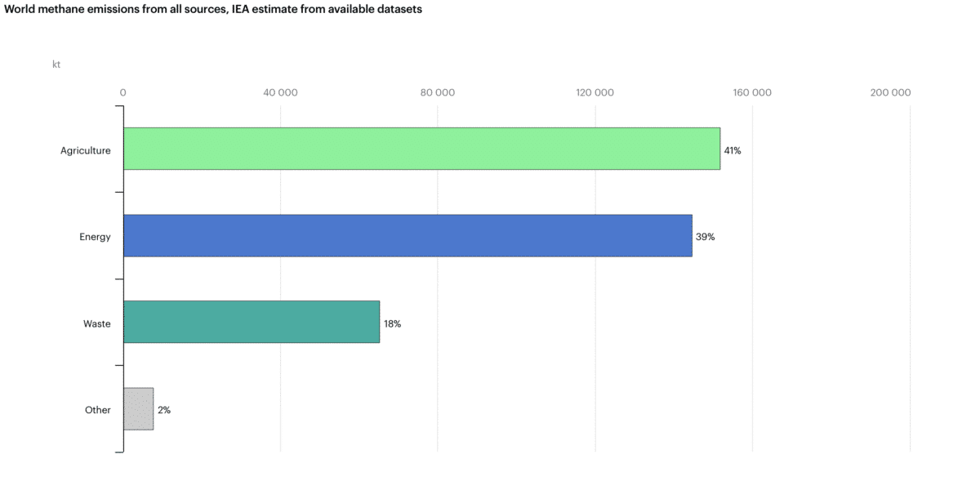Select the Agriculture category label
The width and height of the screenshot is (980, 481).
coord(85,150)
